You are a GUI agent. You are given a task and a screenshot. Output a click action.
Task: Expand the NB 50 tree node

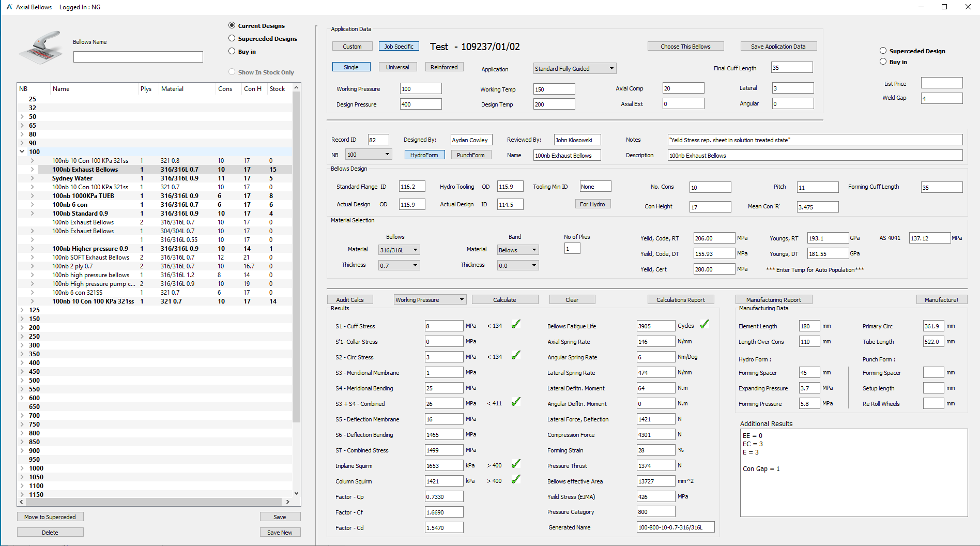point(22,116)
